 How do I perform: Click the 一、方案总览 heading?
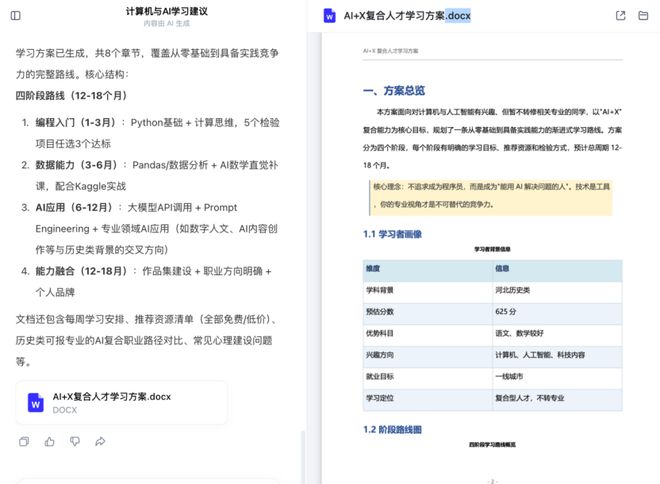(394, 90)
